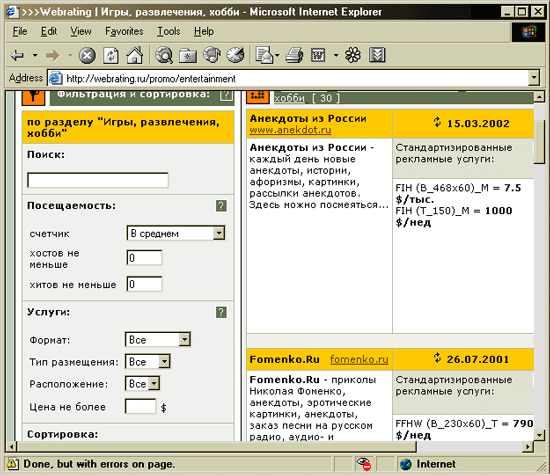Click the Forward arrow toolbar button
The width and height of the screenshot is (550, 475).
[x=52, y=55]
